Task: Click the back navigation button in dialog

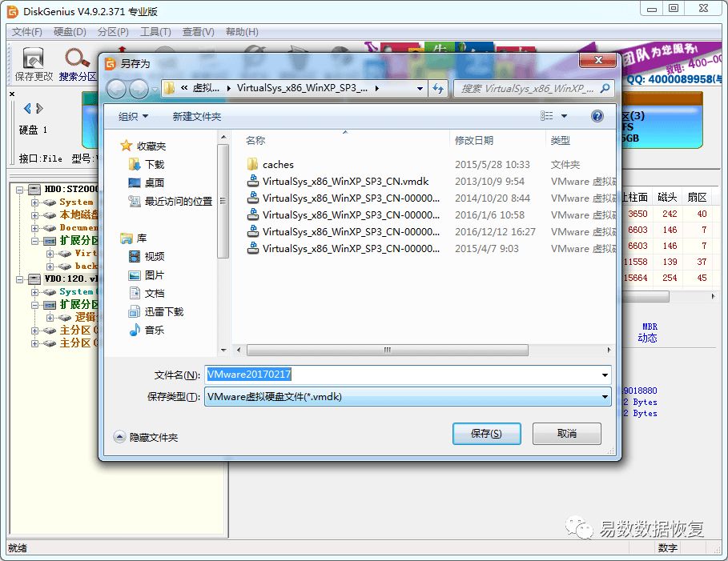Action: 117,89
